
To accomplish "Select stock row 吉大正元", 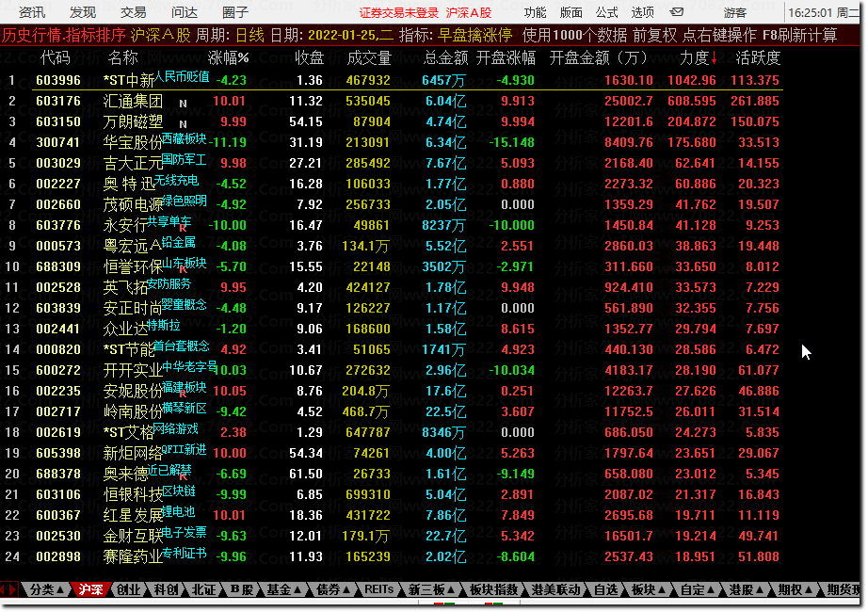I will [x=391, y=163].
